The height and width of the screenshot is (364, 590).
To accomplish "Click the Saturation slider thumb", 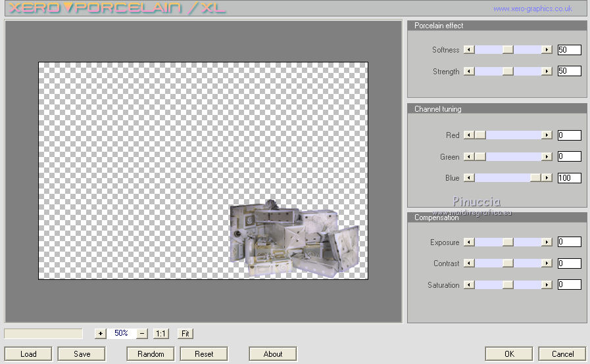I will coord(508,284).
